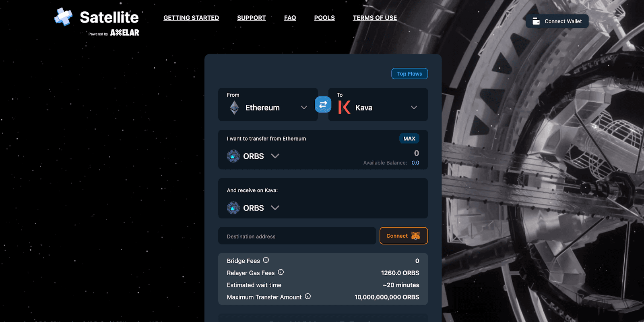Viewport: 644px width, 322px height.
Task: Expand the source ORBS token selector chevron
Action: 275,156
